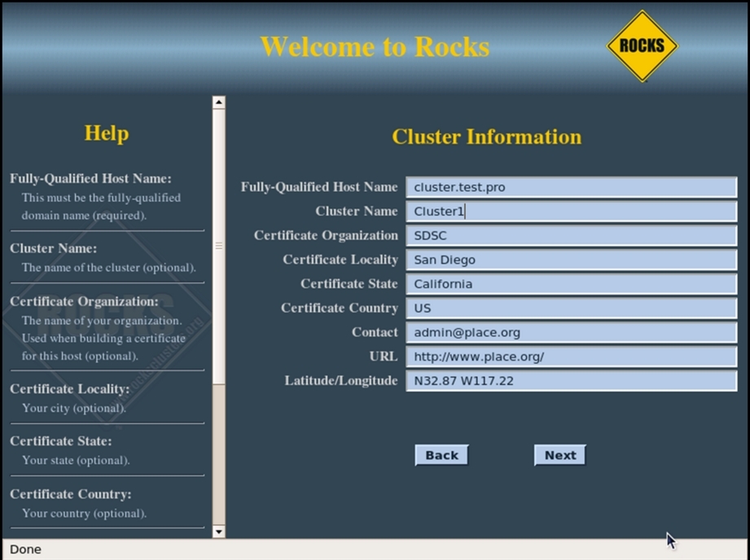This screenshot has width=750, height=560.
Task: Click help entry 'Fully-Qualified Host Name:'
Action: [91, 178]
